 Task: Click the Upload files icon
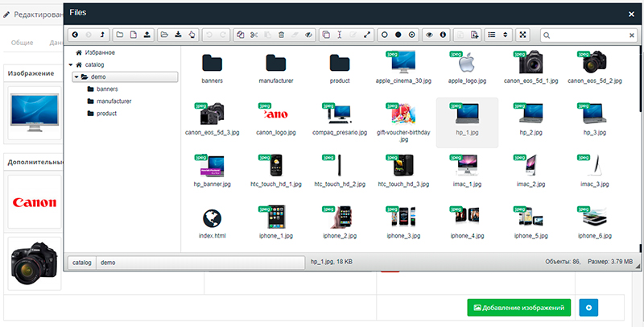[x=147, y=35]
